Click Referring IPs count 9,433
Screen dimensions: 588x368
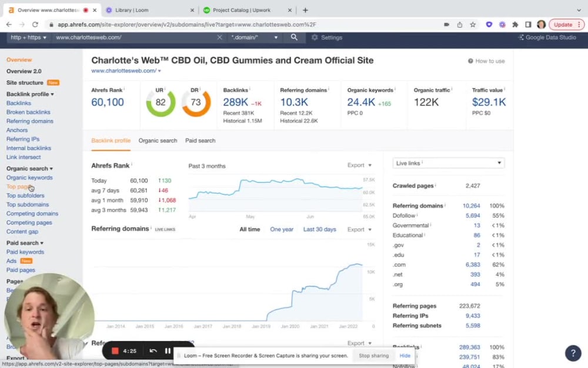coord(473,316)
